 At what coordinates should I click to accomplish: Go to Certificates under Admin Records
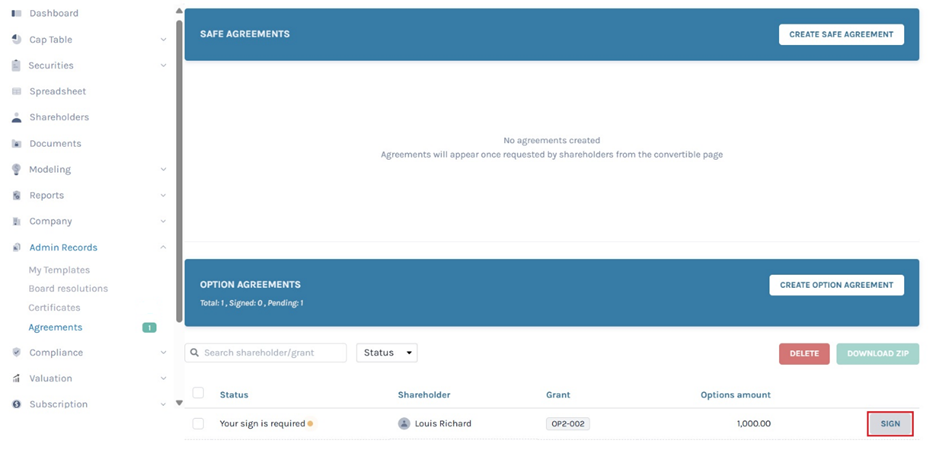[x=54, y=307]
